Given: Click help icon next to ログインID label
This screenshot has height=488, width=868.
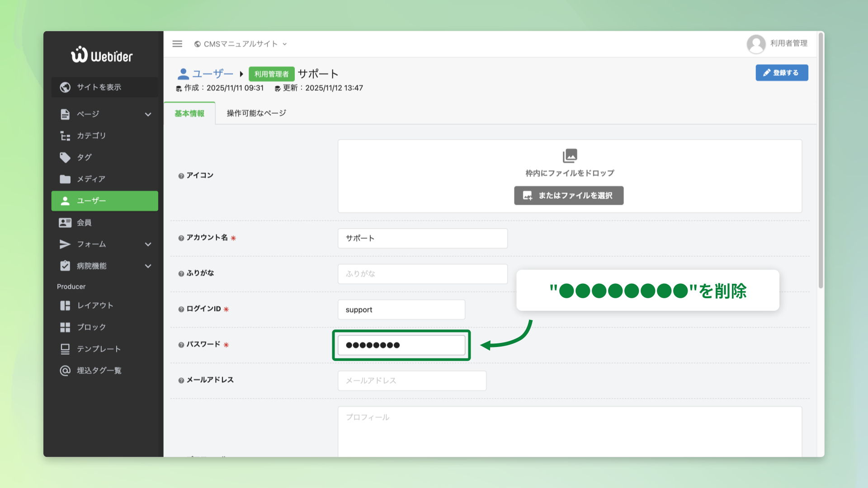Looking at the screenshot, I should (x=181, y=310).
